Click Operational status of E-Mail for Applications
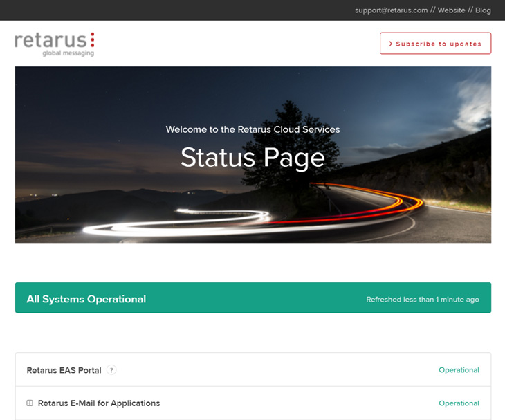The width and height of the screenshot is (505, 420). pos(459,403)
